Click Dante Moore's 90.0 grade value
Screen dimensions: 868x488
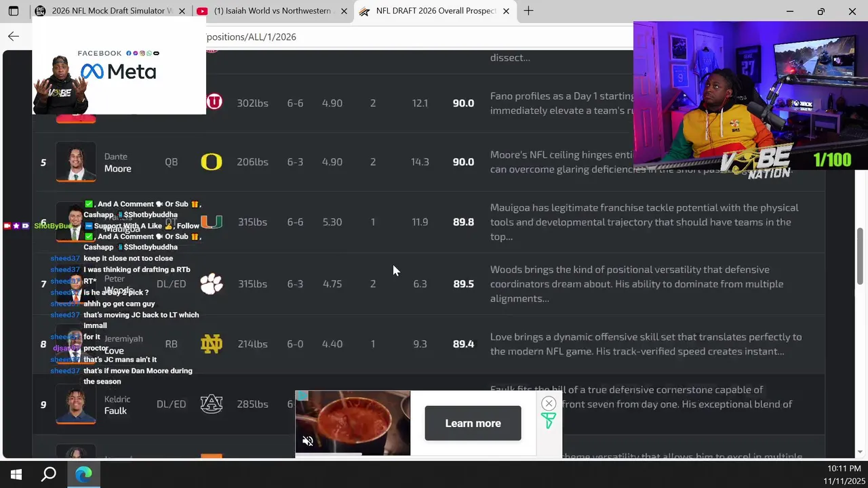click(464, 162)
